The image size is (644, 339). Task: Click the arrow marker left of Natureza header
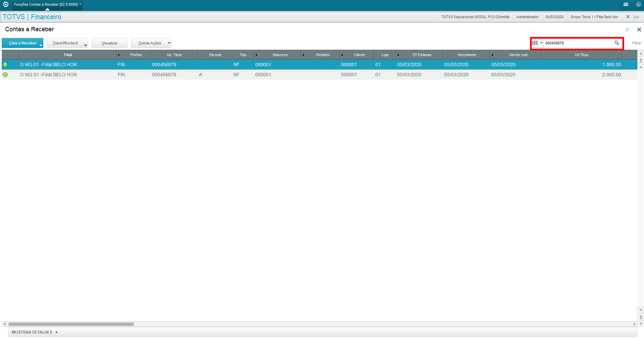256,55
